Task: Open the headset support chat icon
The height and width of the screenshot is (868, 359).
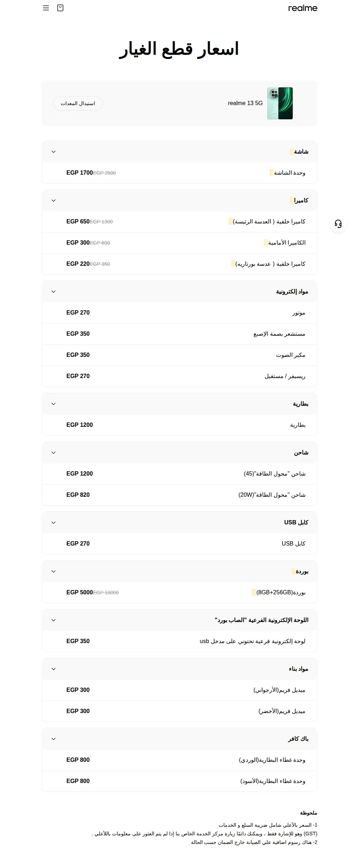Action: click(x=338, y=224)
